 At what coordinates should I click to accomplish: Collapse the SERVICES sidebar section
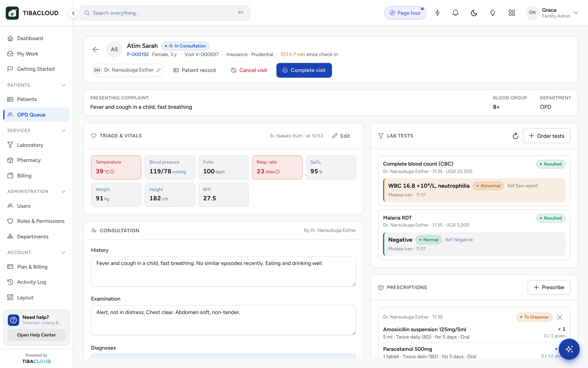click(x=63, y=131)
